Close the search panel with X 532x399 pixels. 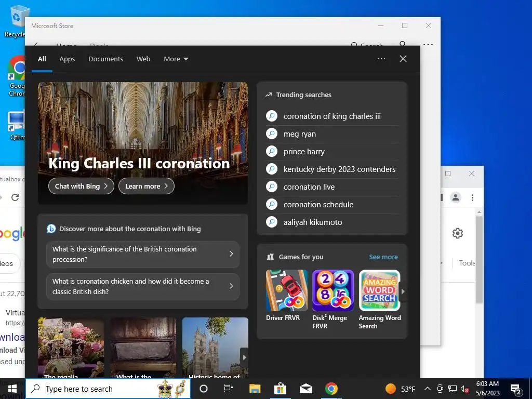coord(403,59)
